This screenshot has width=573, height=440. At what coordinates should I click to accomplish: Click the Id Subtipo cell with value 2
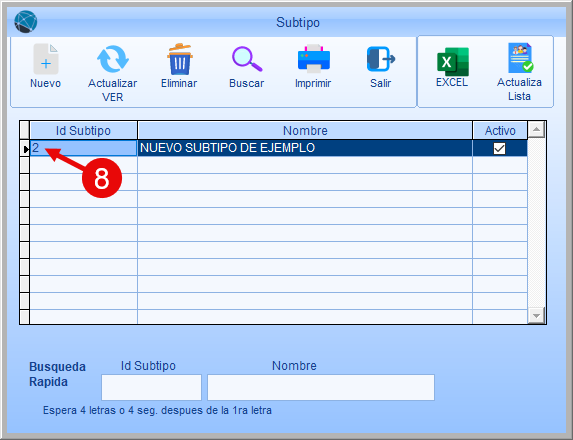[83, 148]
